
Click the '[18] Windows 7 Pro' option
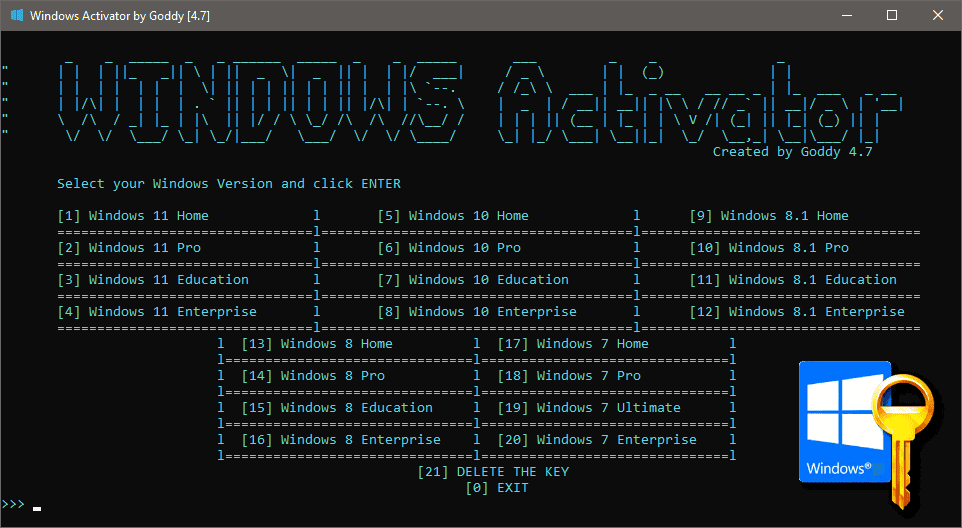click(x=569, y=375)
